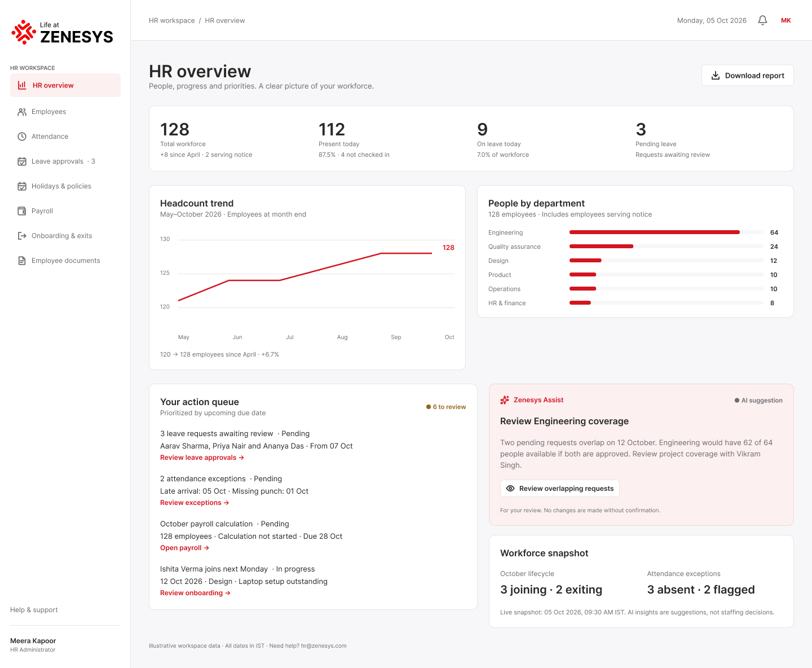This screenshot has width=812, height=668.
Task: Click the Review onboarding link
Action: click(x=195, y=593)
